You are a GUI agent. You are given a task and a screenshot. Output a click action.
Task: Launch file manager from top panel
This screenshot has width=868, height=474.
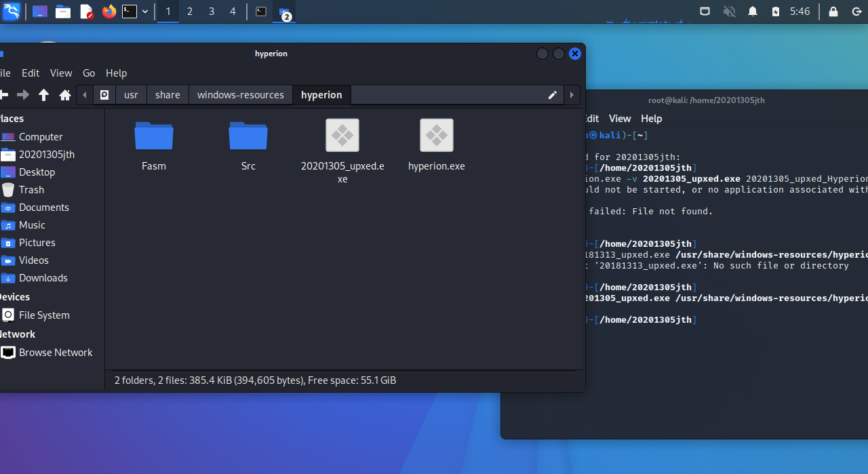(63, 12)
